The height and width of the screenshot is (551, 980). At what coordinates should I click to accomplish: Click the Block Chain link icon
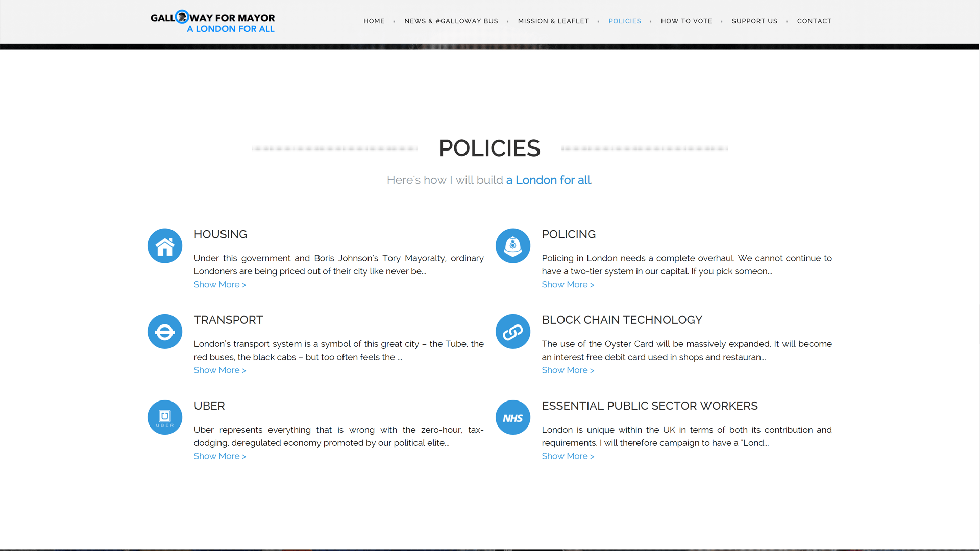513,332
